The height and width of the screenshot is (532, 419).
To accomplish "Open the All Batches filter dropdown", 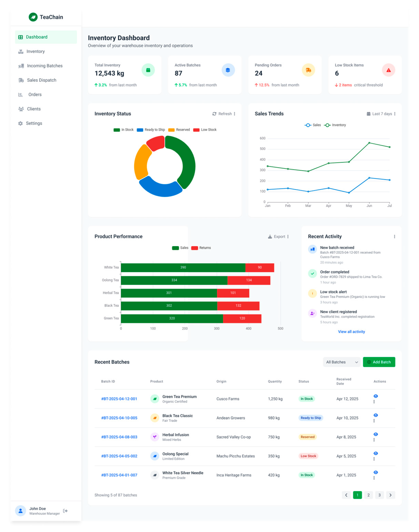I will point(342,362).
